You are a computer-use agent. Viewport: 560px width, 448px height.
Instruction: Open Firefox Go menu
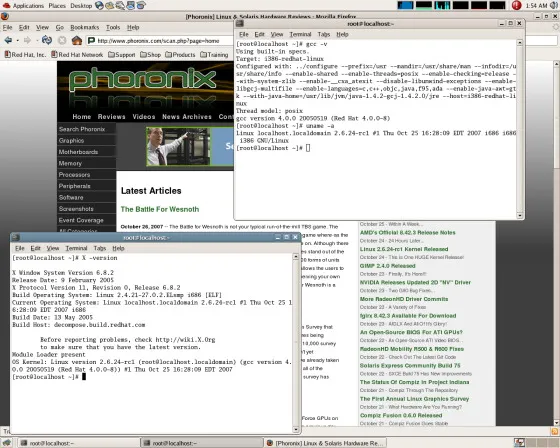click(x=60, y=27)
